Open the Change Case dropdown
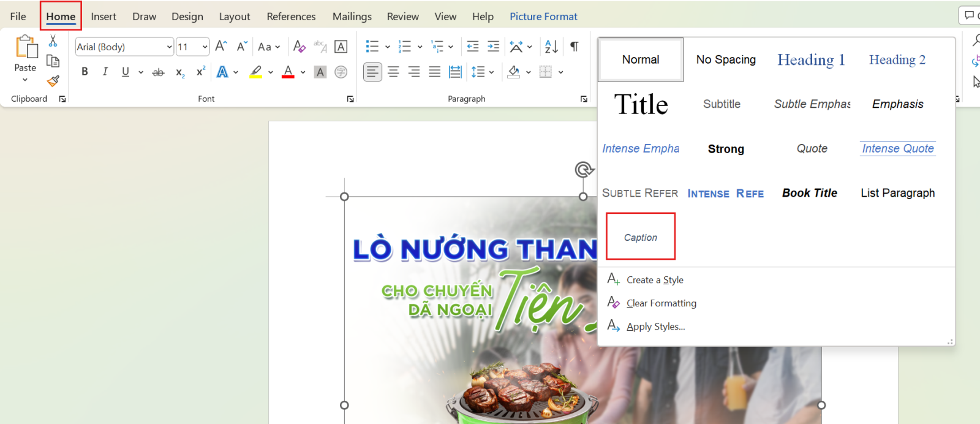The image size is (980, 424). point(269,47)
